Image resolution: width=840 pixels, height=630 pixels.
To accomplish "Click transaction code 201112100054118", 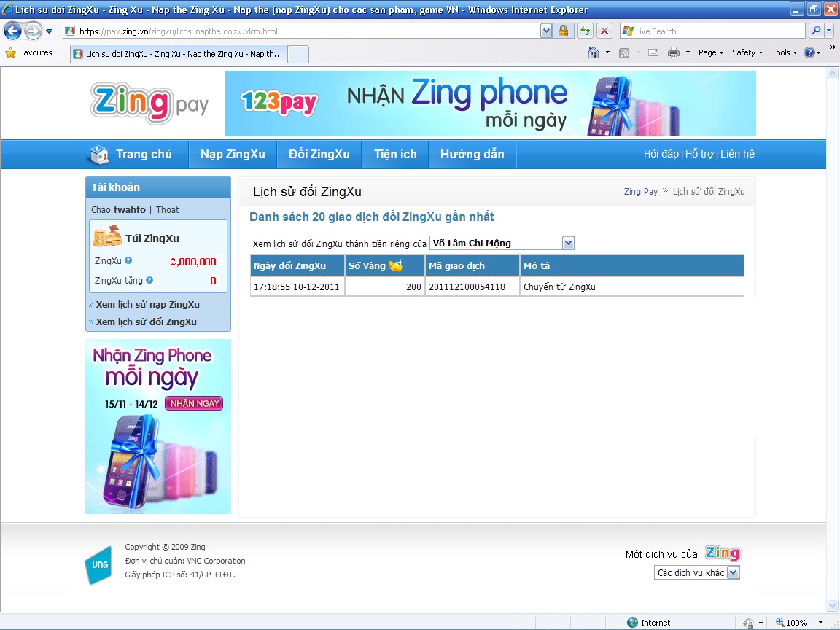I will (x=467, y=287).
